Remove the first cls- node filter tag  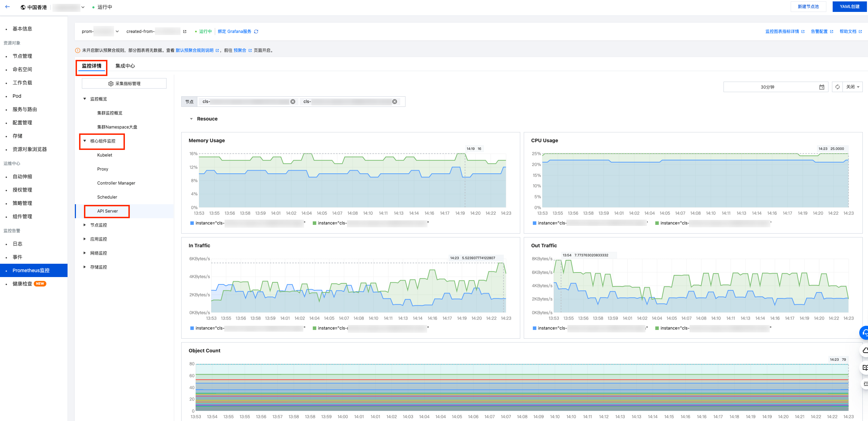tap(293, 102)
